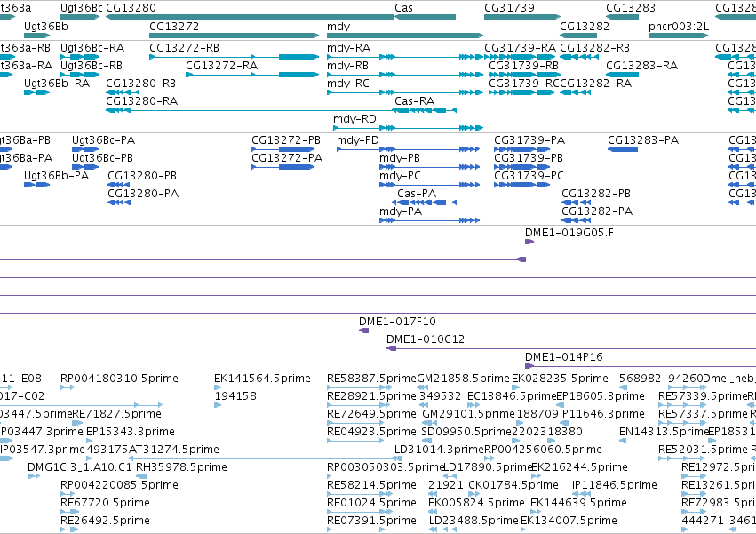This screenshot has height=534, width=756.
Task: Click the CG31739-RA transcript label
Action: click(x=520, y=48)
